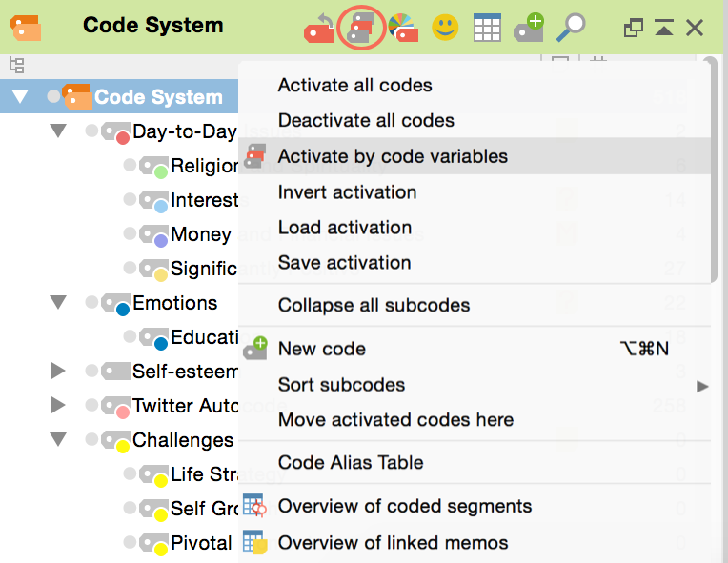Screen dimensions: 728x563
Task: Expand the Self-esteem code node
Action: coord(58,371)
